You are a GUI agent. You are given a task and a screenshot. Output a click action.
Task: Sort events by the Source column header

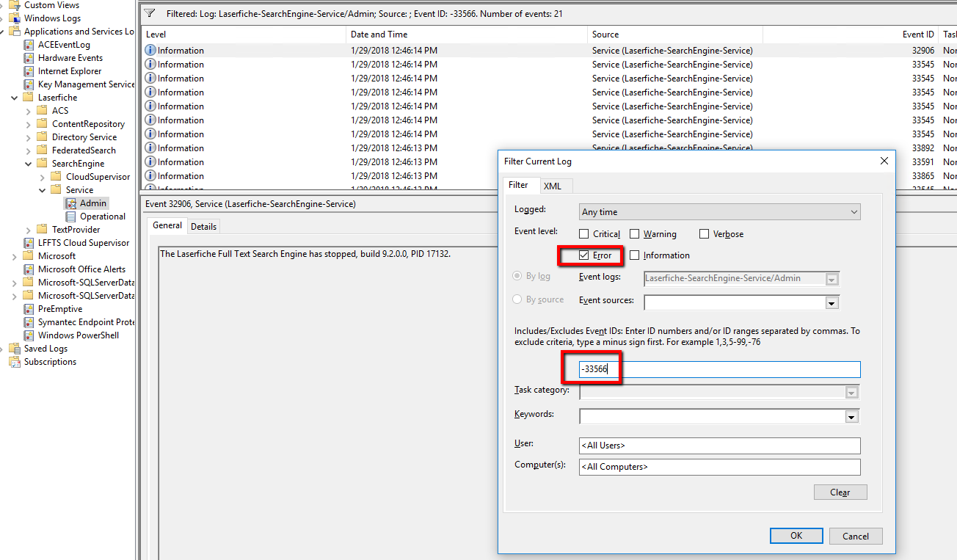[x=675, y=34]
